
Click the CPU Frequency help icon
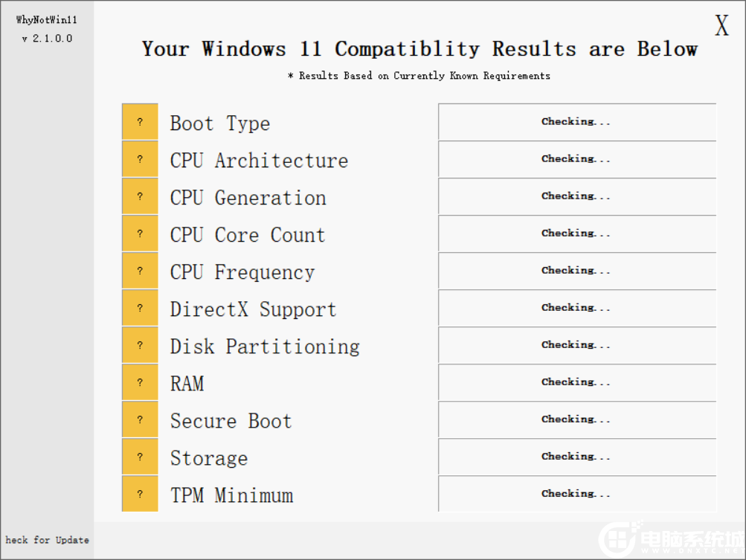coord(140,270)
